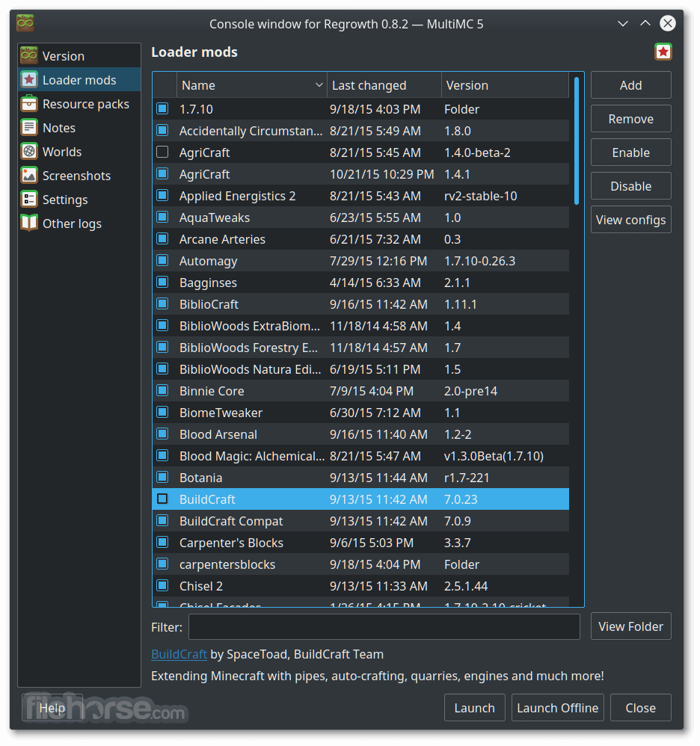Toggle the BiblioCraft mod checkbox
Image resolution: width=700 pixels, height=746 pixels.
(163, 304)
